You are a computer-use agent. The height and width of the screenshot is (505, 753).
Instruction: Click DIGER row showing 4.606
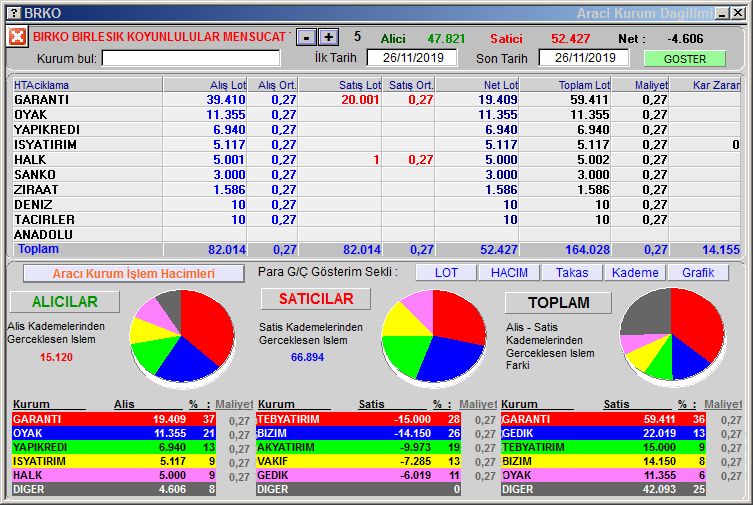click(x=114, y=489)
